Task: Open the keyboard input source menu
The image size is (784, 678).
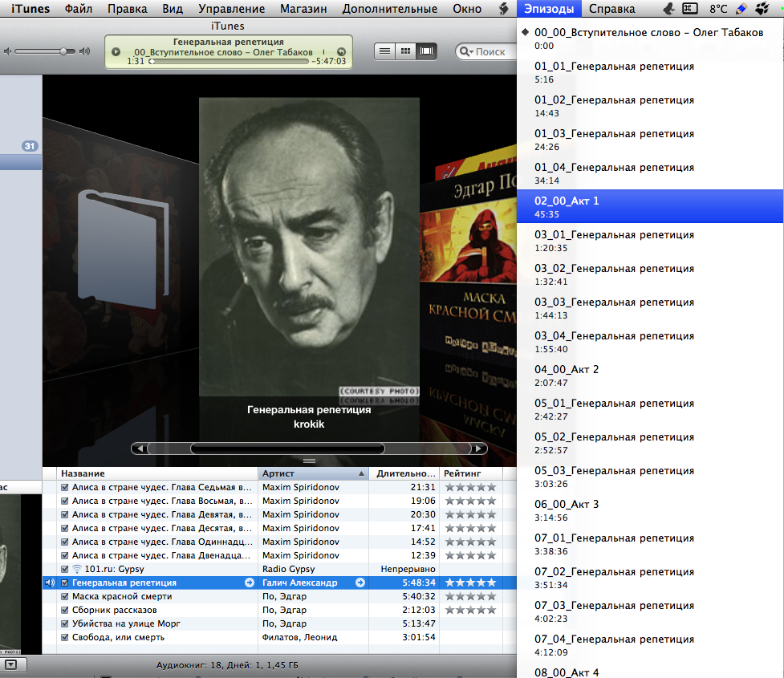Action: coord(690,9)
